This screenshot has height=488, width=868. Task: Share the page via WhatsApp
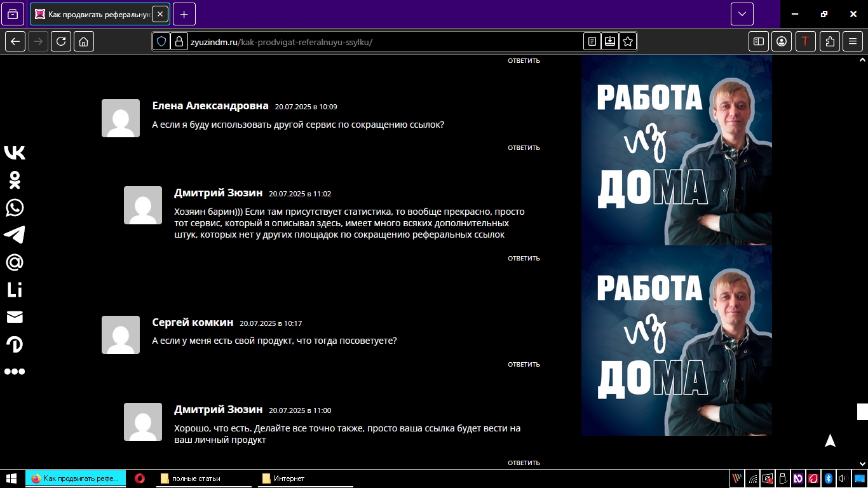(15, 208)
